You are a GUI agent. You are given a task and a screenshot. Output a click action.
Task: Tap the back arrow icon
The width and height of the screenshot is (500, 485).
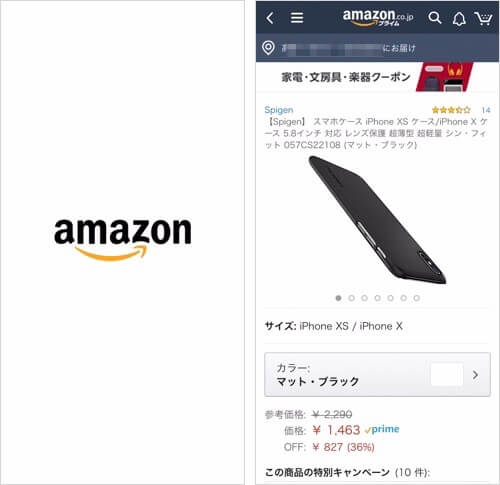(x=270, y=18)
